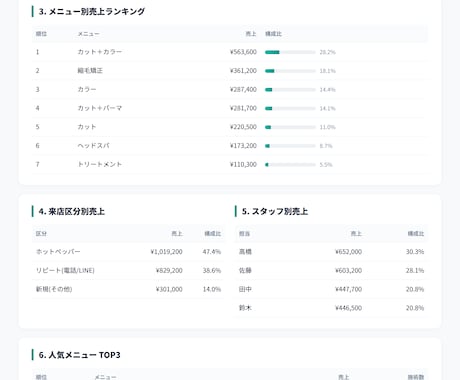The height and width of the screenshot is (380, 460).
Task: Select the 縮毛矯正 menu name
Action: point(90,71)
